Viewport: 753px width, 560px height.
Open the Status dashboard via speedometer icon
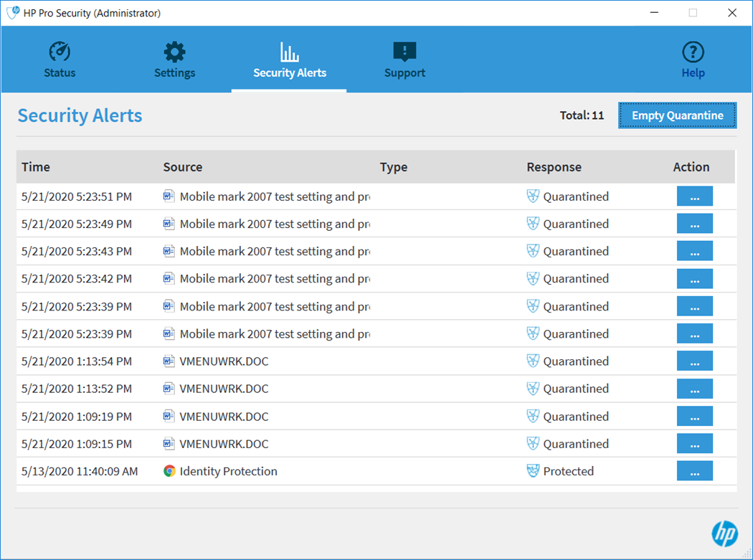pos(60,51)
